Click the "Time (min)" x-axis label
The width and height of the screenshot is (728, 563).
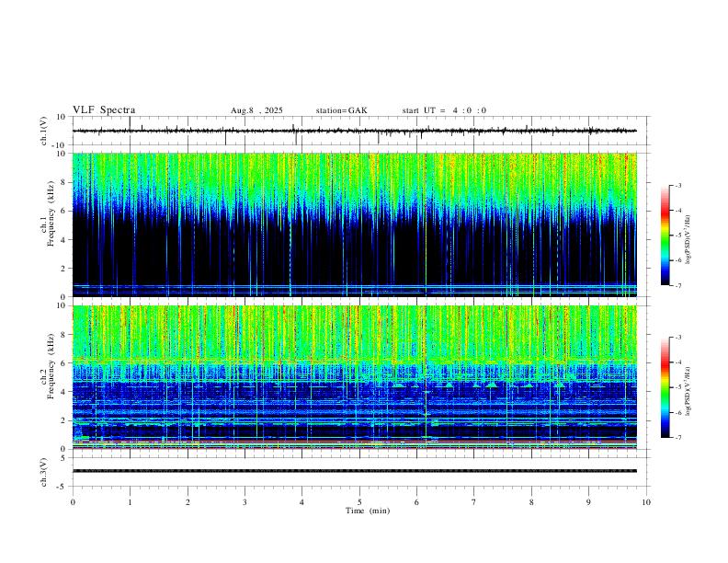point(368,511)
